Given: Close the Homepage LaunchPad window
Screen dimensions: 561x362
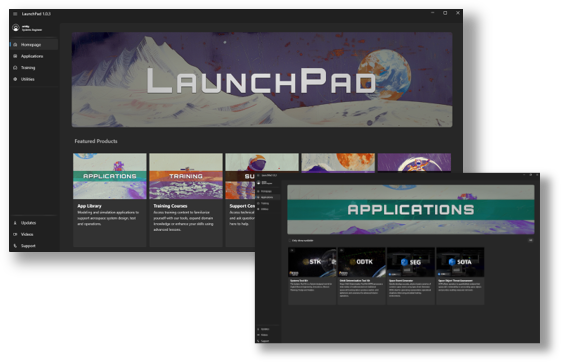Looking at the screenshot, I should (x=458, y=13).
